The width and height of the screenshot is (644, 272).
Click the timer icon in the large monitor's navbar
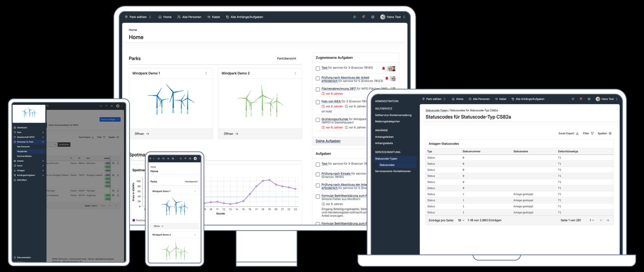pos(354,17)
